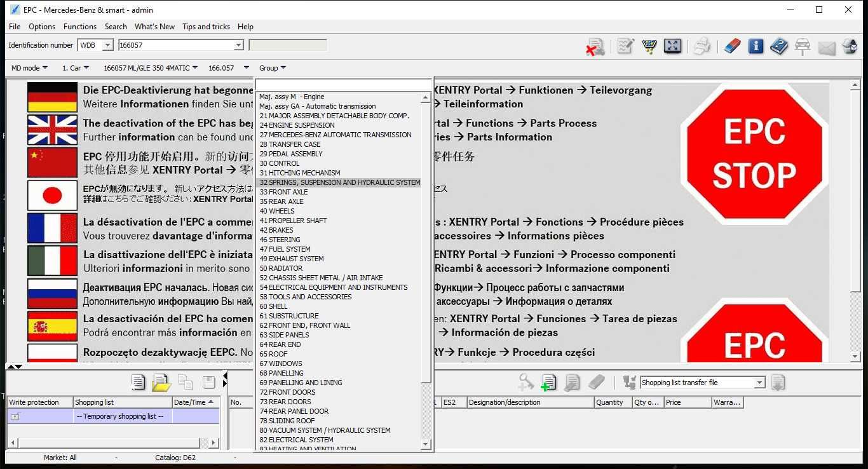The height and width of the screenshot is (469, 868).
Task: Add part with green plus document icon
Action: point(548,382)
